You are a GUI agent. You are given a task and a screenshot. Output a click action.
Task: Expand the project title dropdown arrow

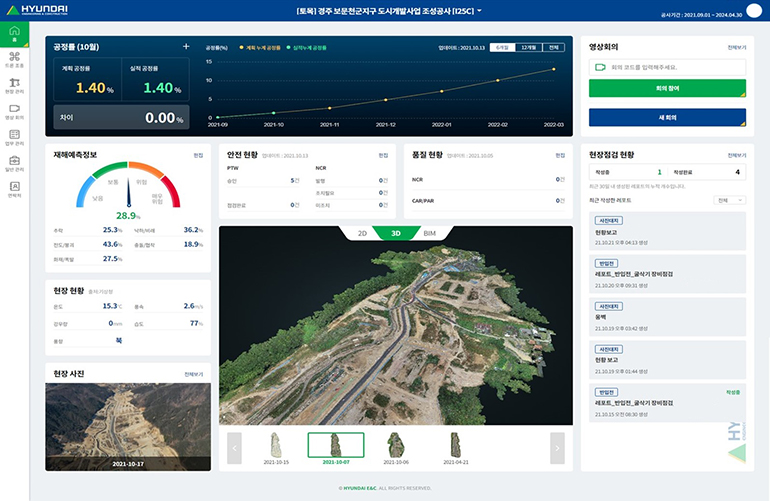(x=479, y=11)
